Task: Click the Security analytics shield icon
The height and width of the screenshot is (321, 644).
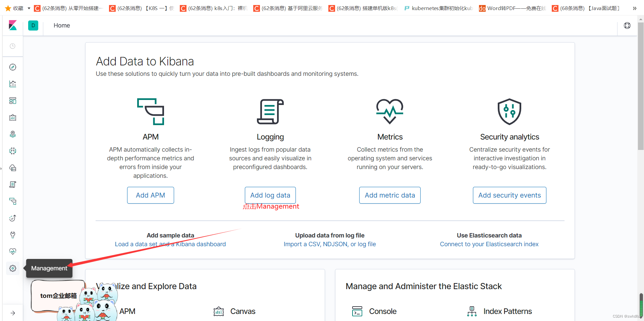Action: (509, 112)
